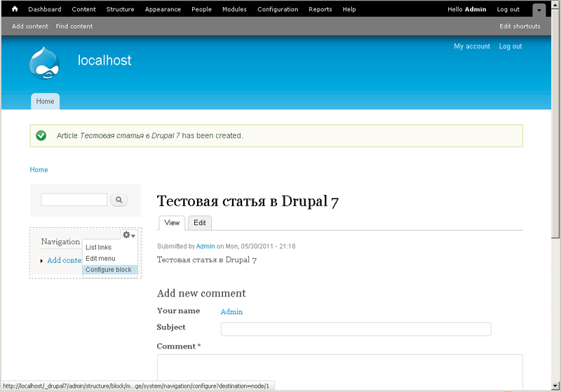Open the My account link
The width and height of the screenshot is (561, 392).
(472, 46)
